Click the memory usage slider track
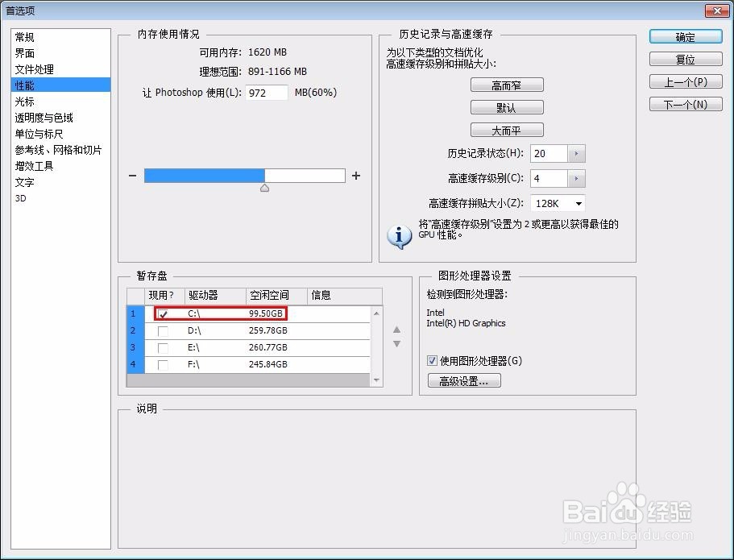 coord(245,176)
